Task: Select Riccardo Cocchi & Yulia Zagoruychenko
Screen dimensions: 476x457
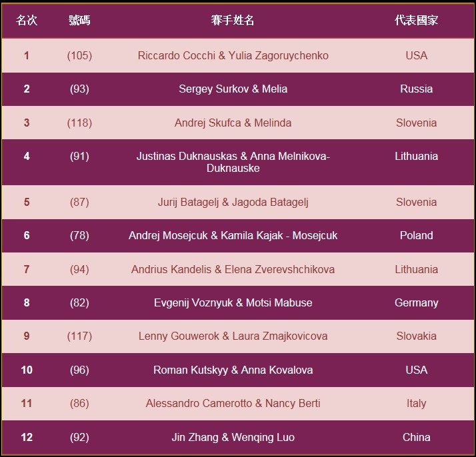Action: pos(233,55)
